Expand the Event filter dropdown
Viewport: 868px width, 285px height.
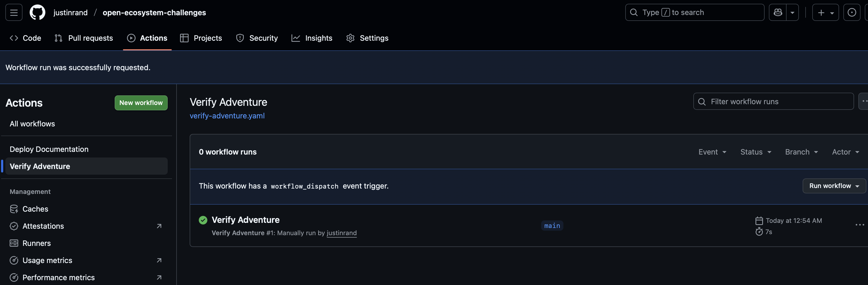712,152
